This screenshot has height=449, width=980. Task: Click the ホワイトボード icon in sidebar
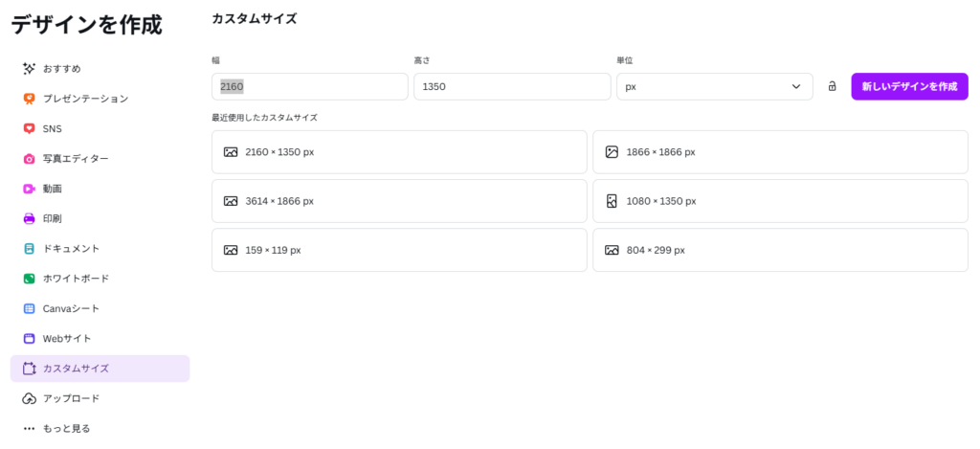[x=29, y=279]
